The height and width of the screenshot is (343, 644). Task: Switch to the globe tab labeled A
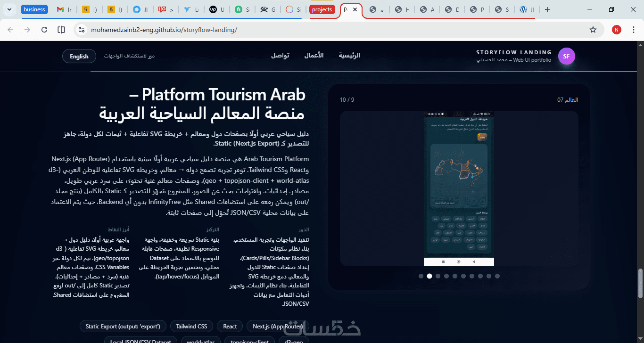[427, 9]
